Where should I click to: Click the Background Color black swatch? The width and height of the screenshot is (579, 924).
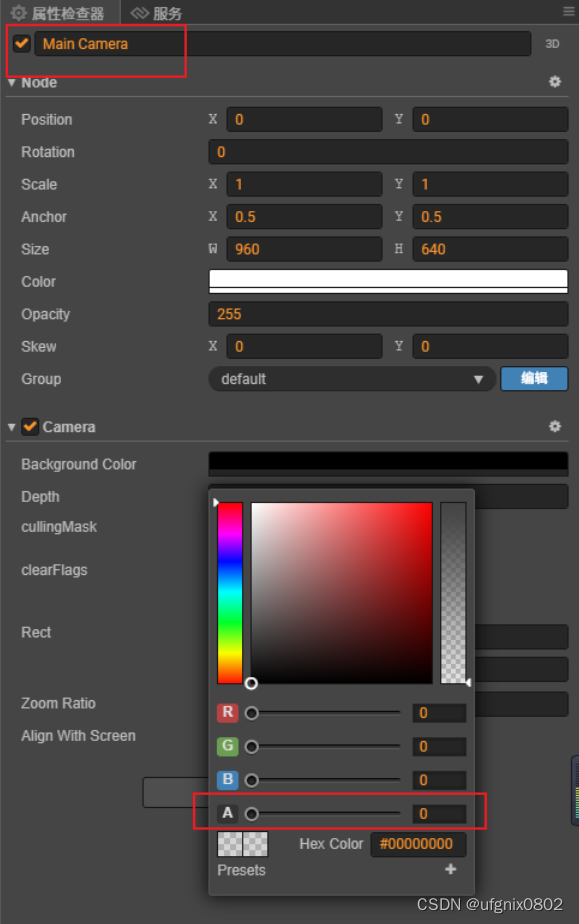pyautogui.click(x=388, y=464)
